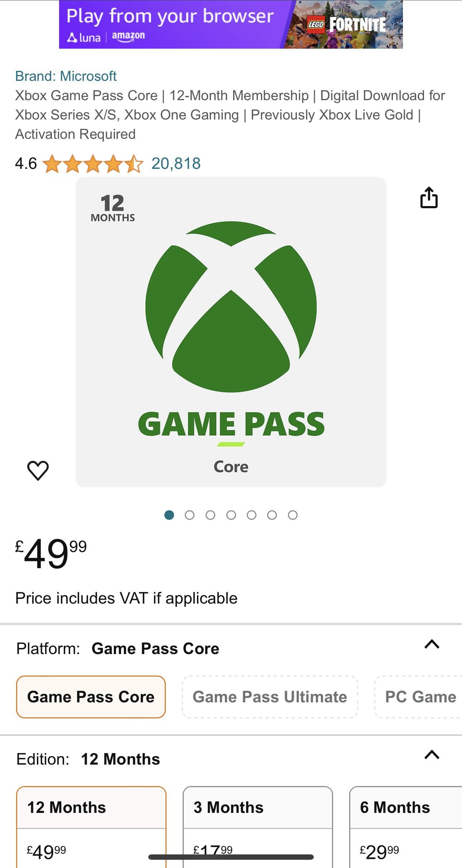Tap the 4.6 rating number
The width and height of the screenshot is (462, 868).
point(26,164)
